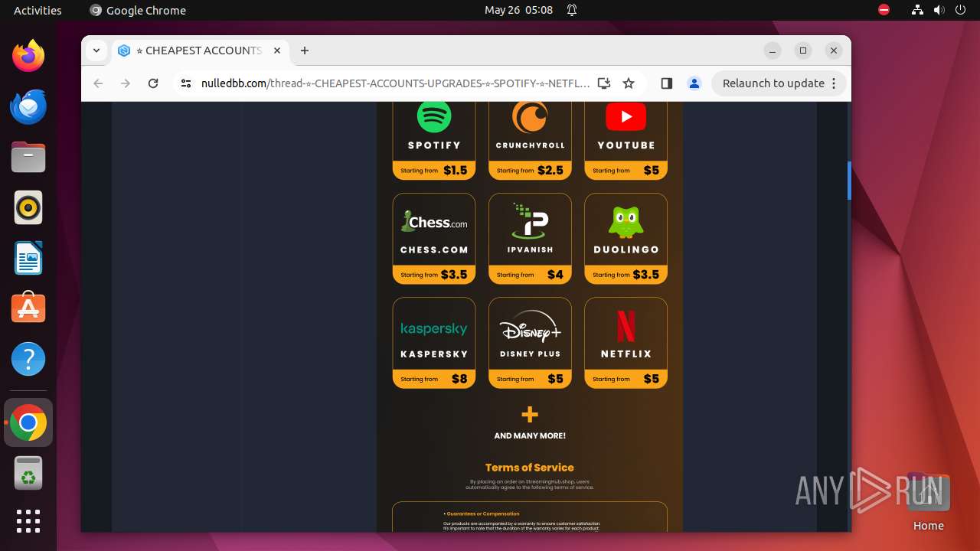Toggle Chrome side panel

[666, 83]
